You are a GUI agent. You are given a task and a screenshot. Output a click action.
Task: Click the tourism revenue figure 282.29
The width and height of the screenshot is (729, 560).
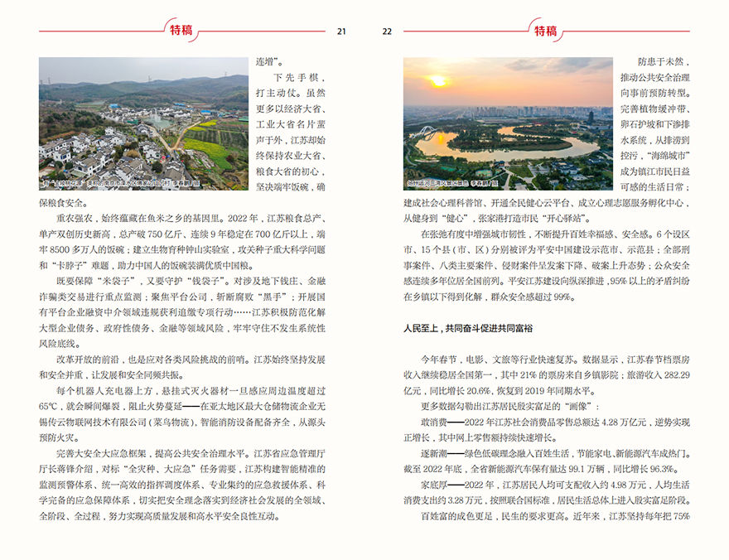pyautogui.click(x=675, y=375)
